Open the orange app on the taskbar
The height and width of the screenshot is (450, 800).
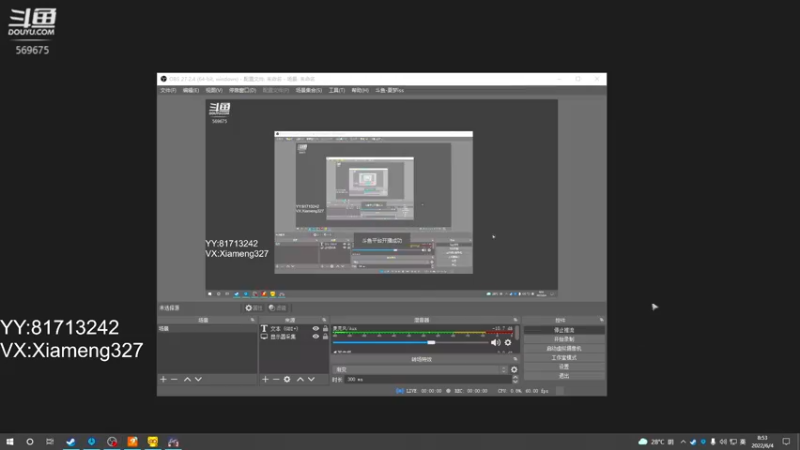[x=132, y=442]
